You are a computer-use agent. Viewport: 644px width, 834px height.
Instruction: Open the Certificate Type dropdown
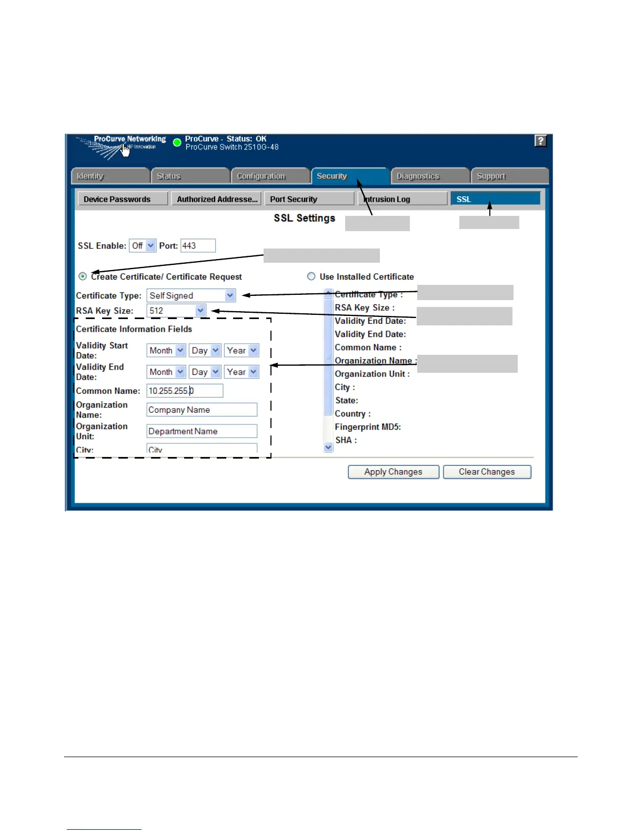click(x=191, y=296)
